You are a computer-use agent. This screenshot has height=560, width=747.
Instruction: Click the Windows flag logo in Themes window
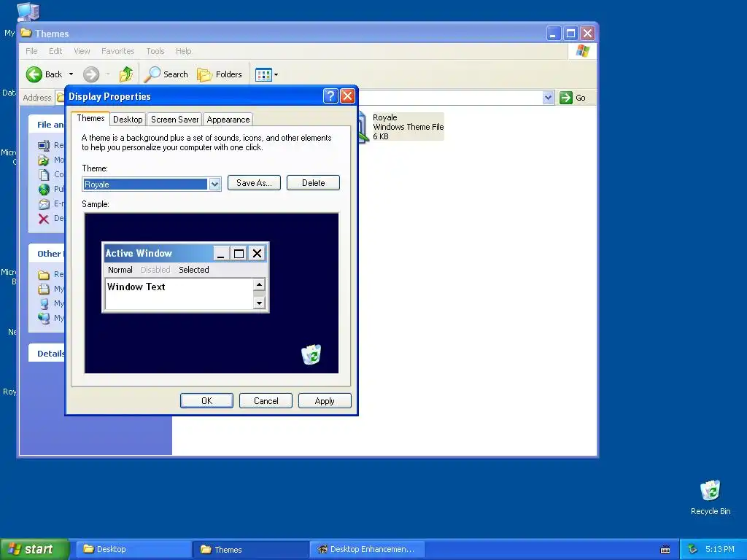coord(582,51)
